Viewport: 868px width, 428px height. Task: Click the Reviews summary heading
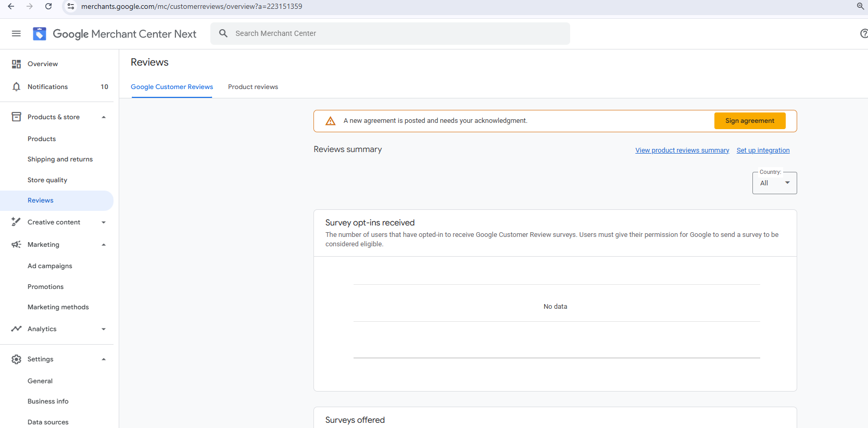[348, 149]
